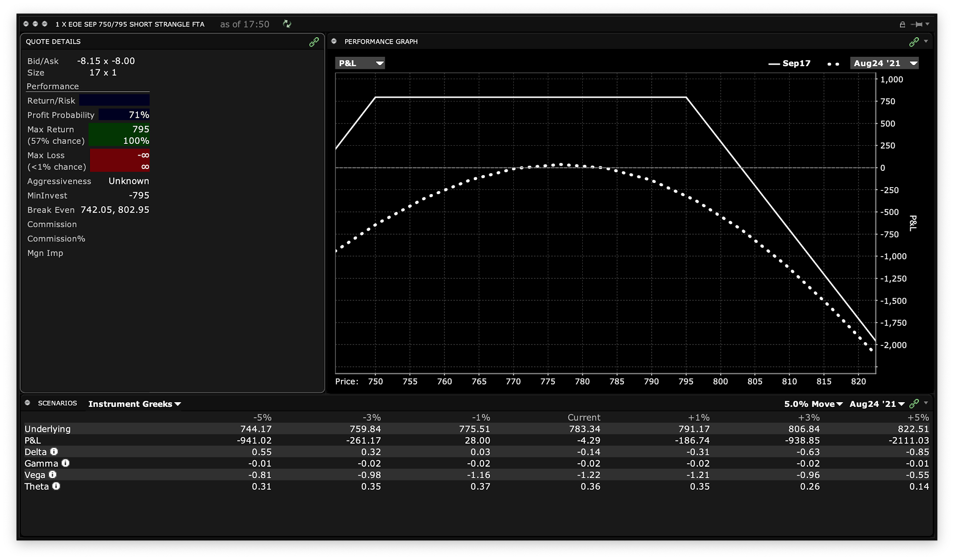Click the Profit Probability 71% bar

click(124, 115)
